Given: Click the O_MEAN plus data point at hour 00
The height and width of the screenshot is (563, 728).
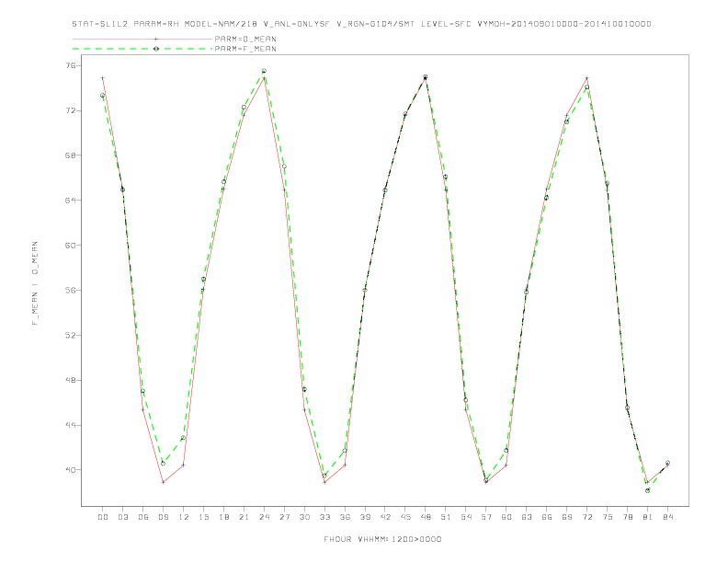Looking at the screenshot, I should (103, 78).
